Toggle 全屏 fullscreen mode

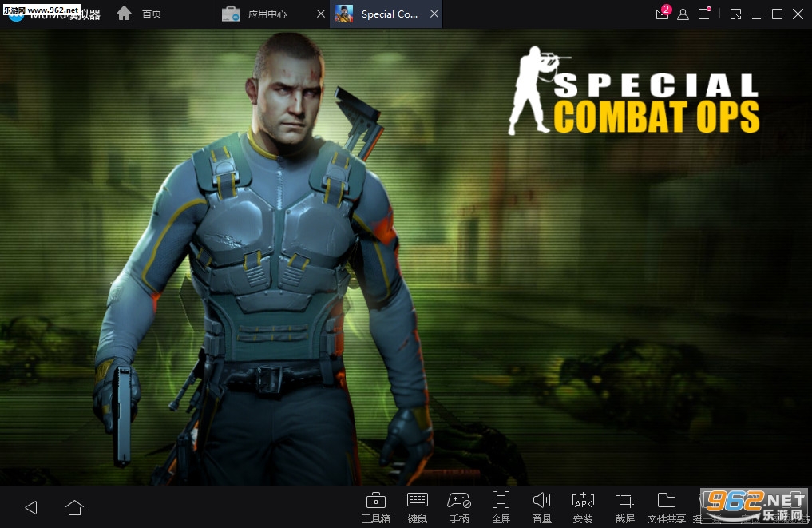click(501, 508)
